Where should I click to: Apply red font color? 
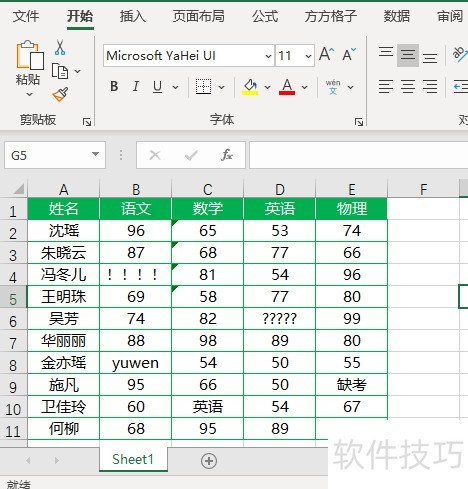[x=287, y=87]
